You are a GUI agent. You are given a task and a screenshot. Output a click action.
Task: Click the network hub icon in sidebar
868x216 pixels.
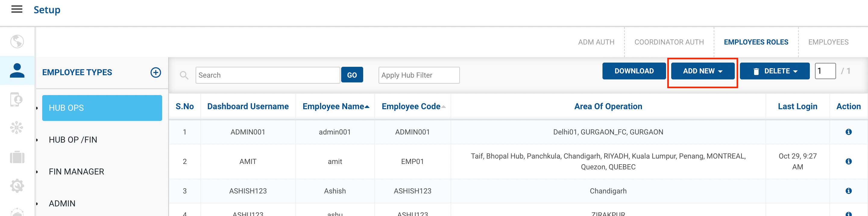click(x=17, y=128)
